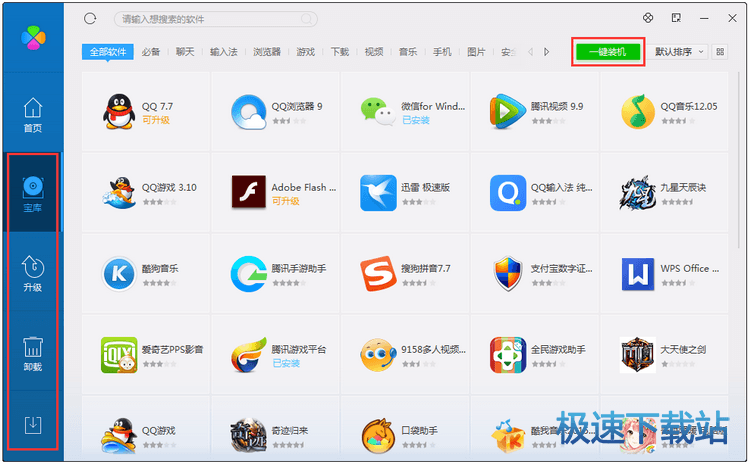Click 已安装 label under 腾讯游戏平台
750x465 pixels.
click(x=286, y=363)
